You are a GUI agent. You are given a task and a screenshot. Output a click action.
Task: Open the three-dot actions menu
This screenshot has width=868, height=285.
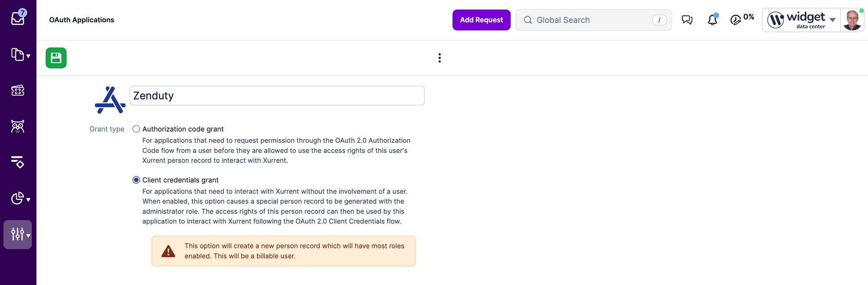point(440,58)
